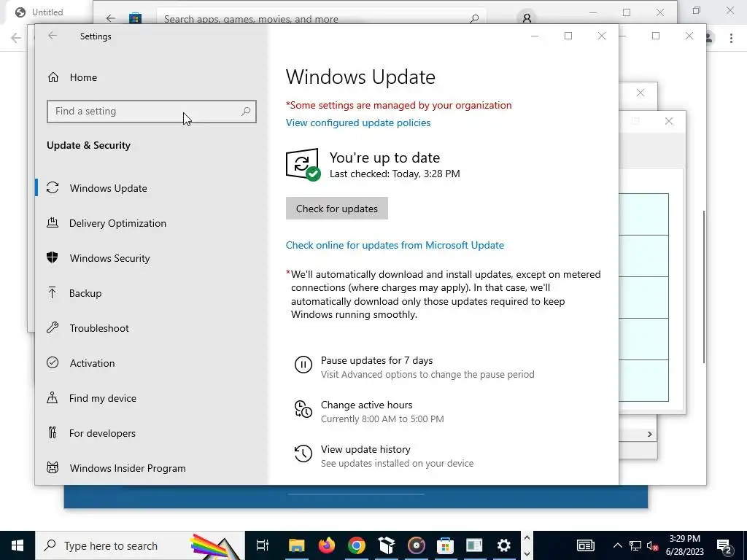Click the Find my device icon
Screen dimensions: 747x560
click(53, 397)
